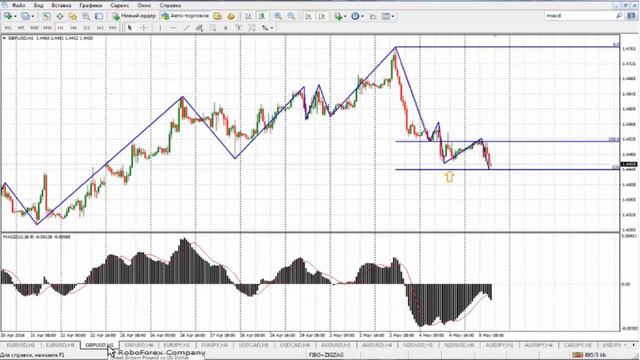Switch timeframe to M1

pyautogui.click(x=8, y=28)
